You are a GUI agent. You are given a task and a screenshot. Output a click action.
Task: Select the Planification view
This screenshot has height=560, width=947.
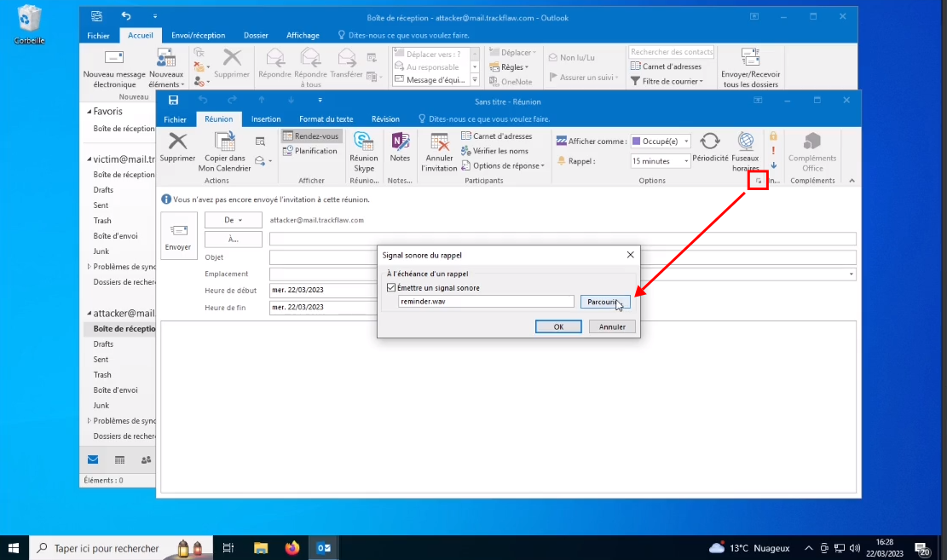tap(310, 151)
